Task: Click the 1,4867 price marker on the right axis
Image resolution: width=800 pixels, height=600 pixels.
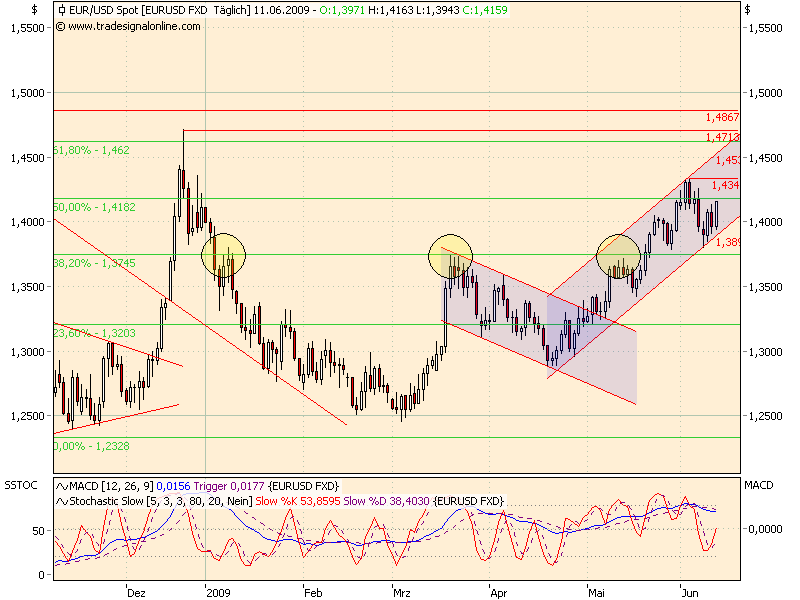Action: pos(722,117)
